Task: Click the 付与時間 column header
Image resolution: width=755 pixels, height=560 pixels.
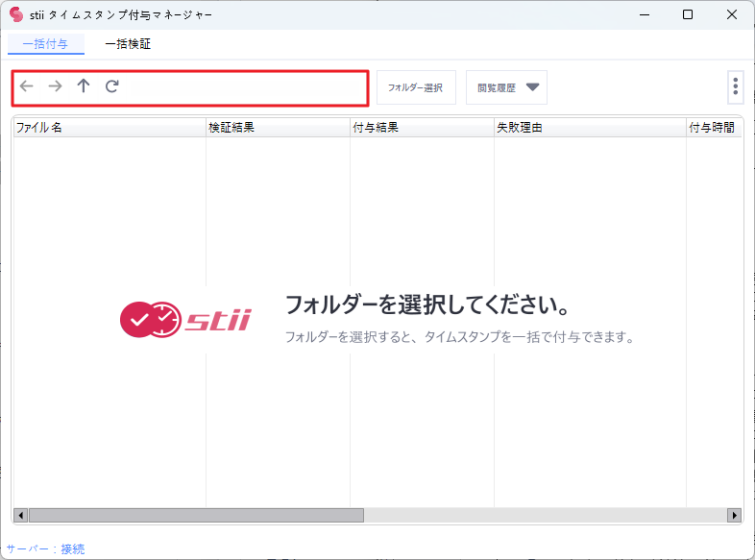Action: (x=713, y=127)
